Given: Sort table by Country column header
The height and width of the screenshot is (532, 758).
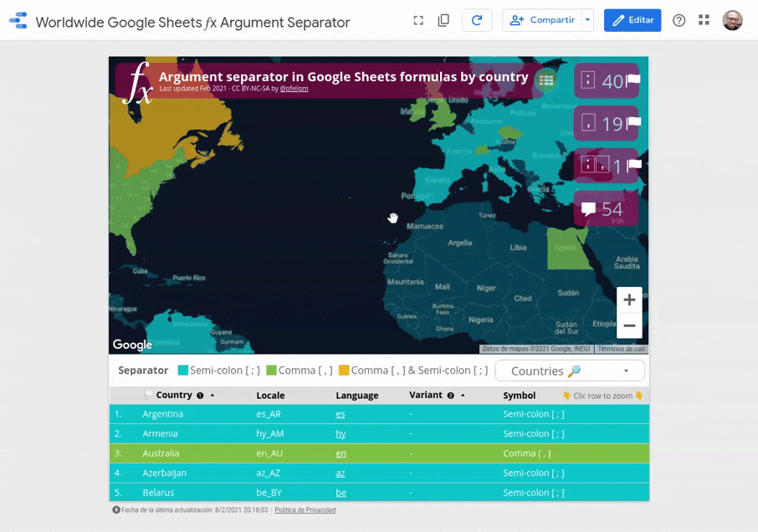Looking at the screenshot, I should [173, 395].
